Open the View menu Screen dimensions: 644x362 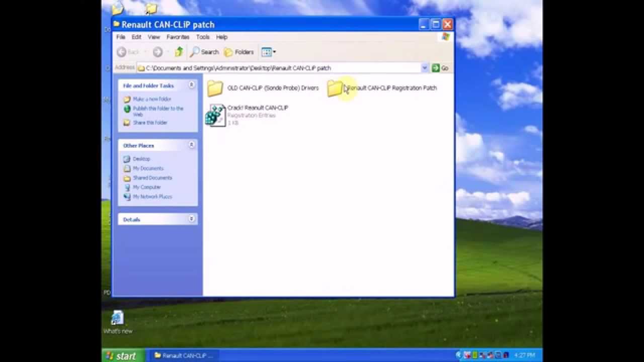(x=154, y=37)
